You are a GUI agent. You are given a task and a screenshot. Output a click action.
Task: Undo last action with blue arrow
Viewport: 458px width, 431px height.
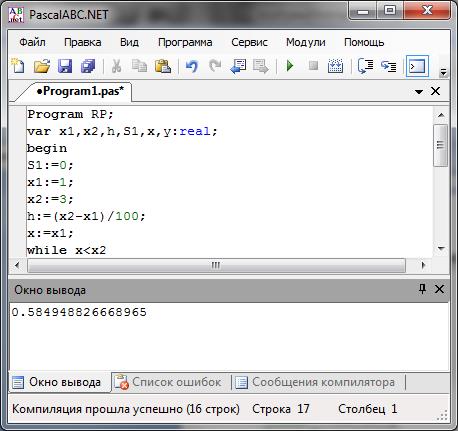pyautogui.click(x=192, y=66)
